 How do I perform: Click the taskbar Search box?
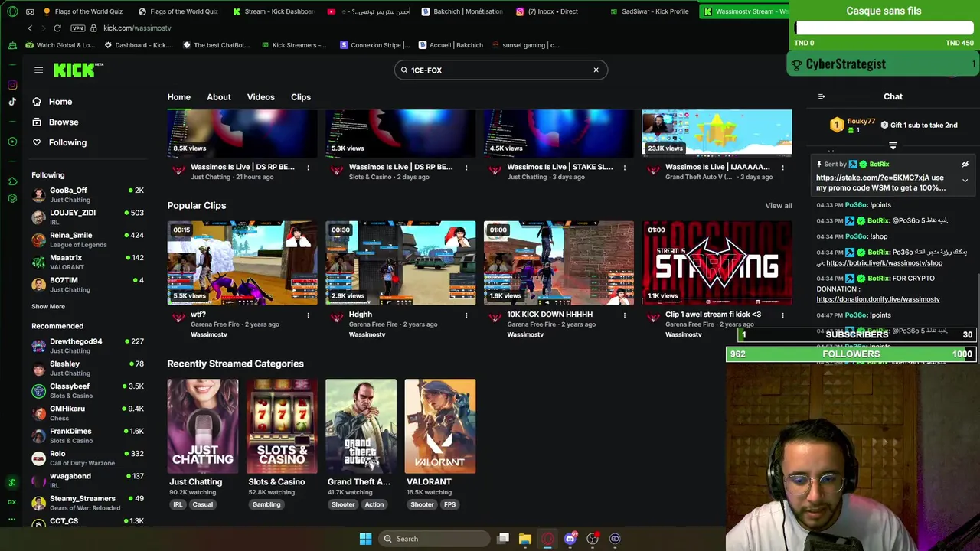(434, 539)
